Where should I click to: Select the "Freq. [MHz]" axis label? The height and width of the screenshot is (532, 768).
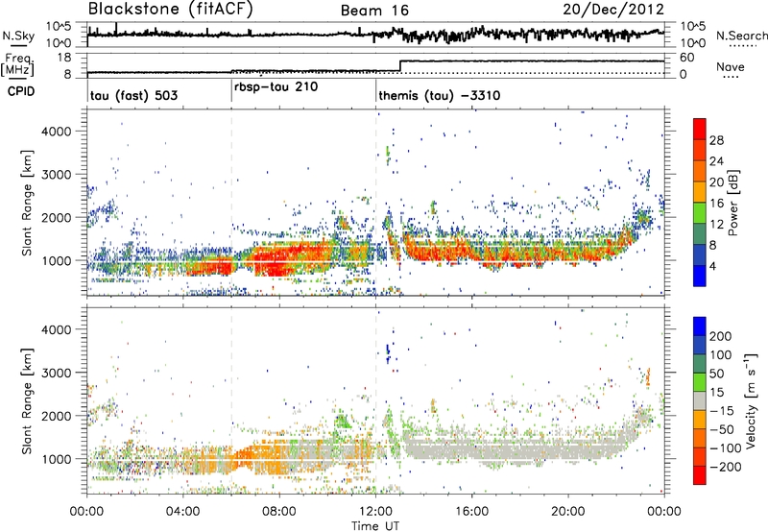(18, 65)
